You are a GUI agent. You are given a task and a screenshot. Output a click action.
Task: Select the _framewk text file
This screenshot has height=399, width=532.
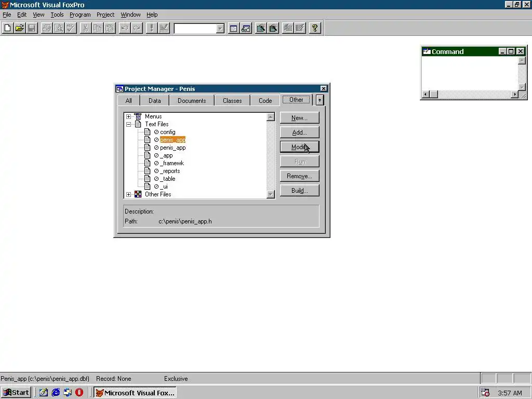(x=171, y=163)
